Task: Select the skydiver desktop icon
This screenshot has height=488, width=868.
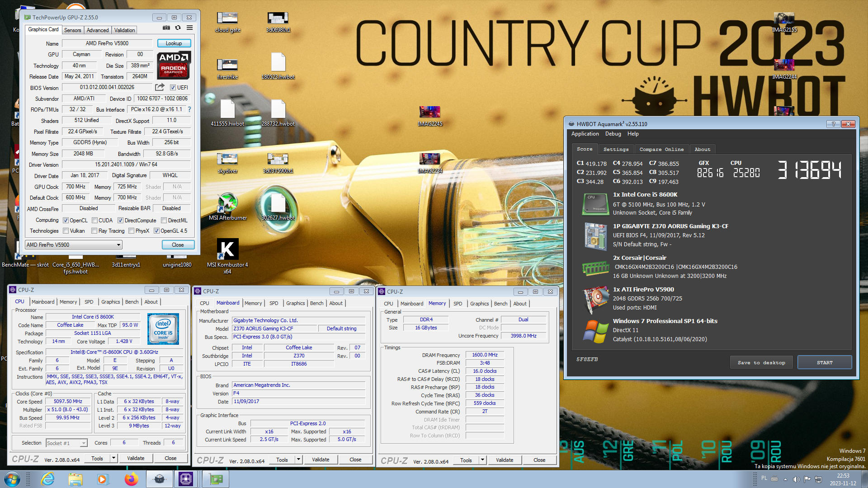Action: click(x=227, y=164)
